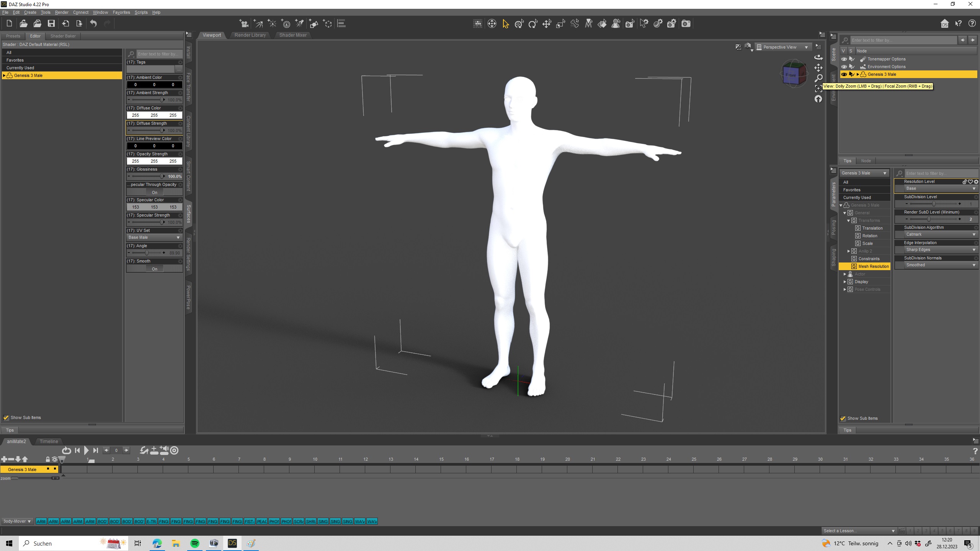980x551 pixels.
Task: Select the Translate tool in toolbar
Action: tap(547, 24)
